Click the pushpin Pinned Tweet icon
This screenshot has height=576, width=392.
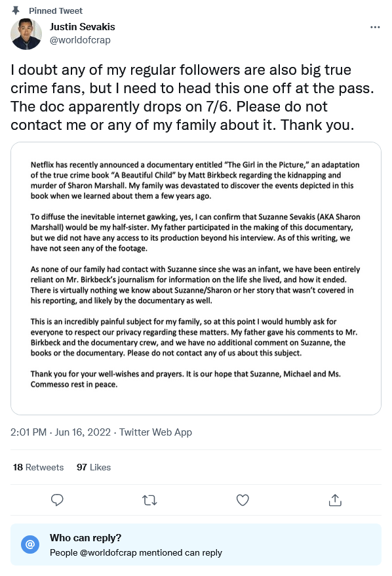click(16, 10)
